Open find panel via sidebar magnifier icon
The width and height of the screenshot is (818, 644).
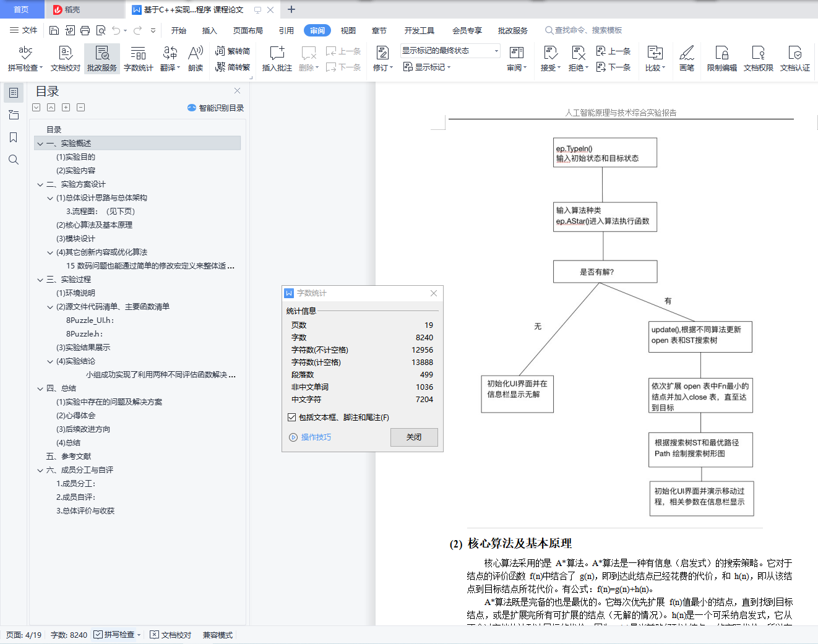[x=14, y=160]
